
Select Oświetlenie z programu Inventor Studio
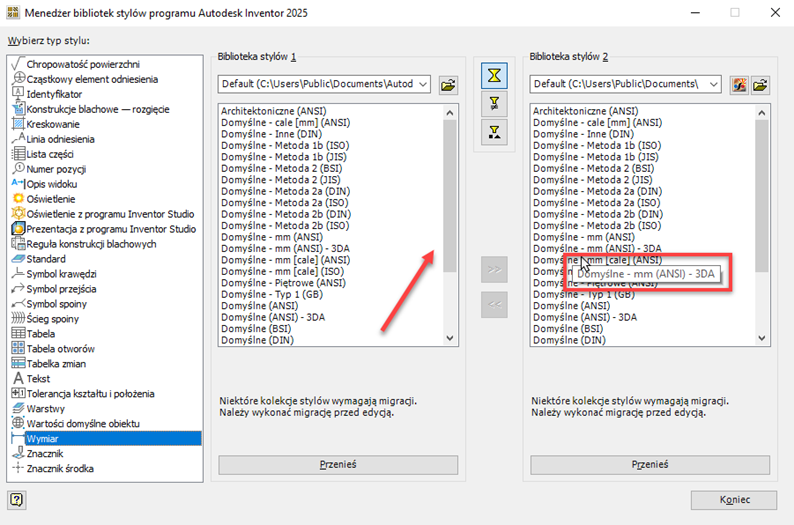(x=110, y=214)
